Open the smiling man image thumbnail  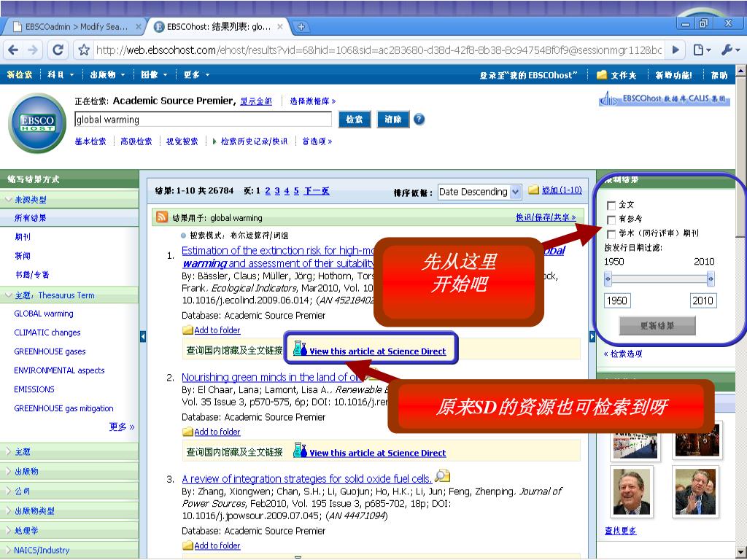(632, 491)
